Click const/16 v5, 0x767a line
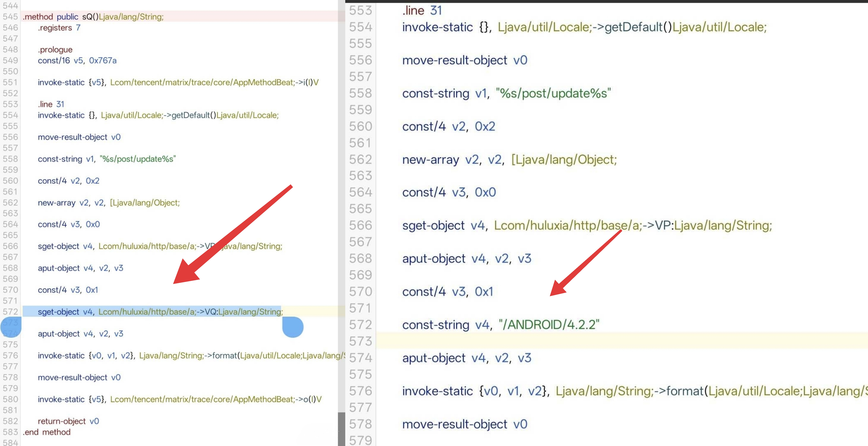The width and height of the screenshot is (868, 446). click(77, 60)
